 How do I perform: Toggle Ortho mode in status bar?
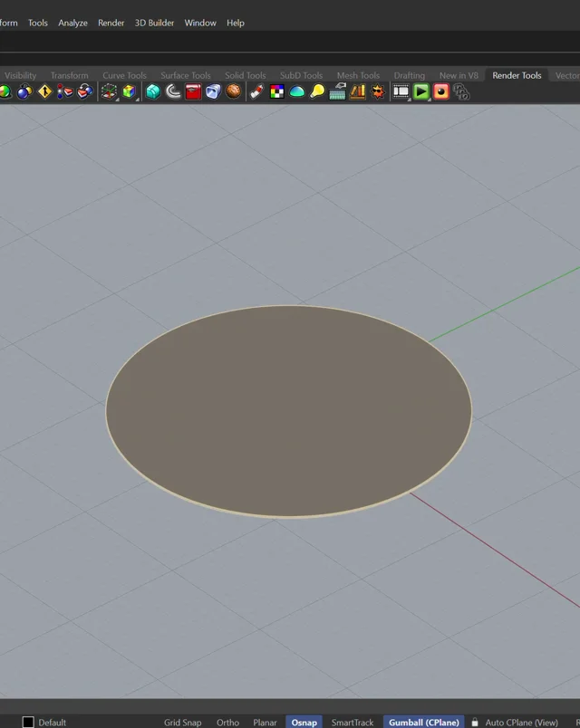[227, 722]
